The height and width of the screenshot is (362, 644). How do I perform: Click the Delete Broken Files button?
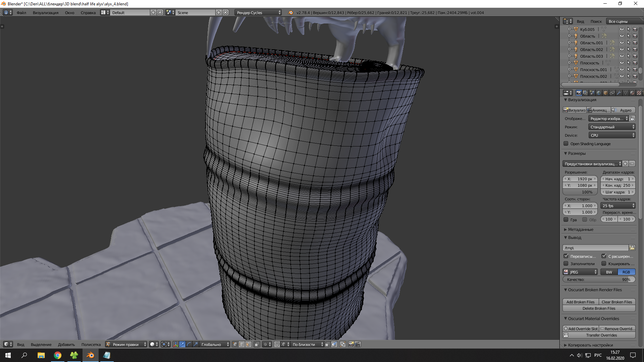tap(599, 308)
